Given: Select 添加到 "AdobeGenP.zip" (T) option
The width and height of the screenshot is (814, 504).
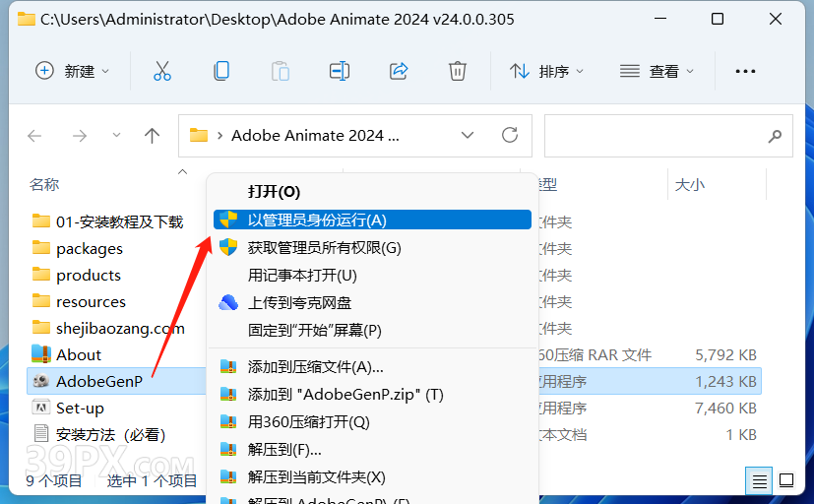Looking at the screenshot, I should tap(372, 395).
